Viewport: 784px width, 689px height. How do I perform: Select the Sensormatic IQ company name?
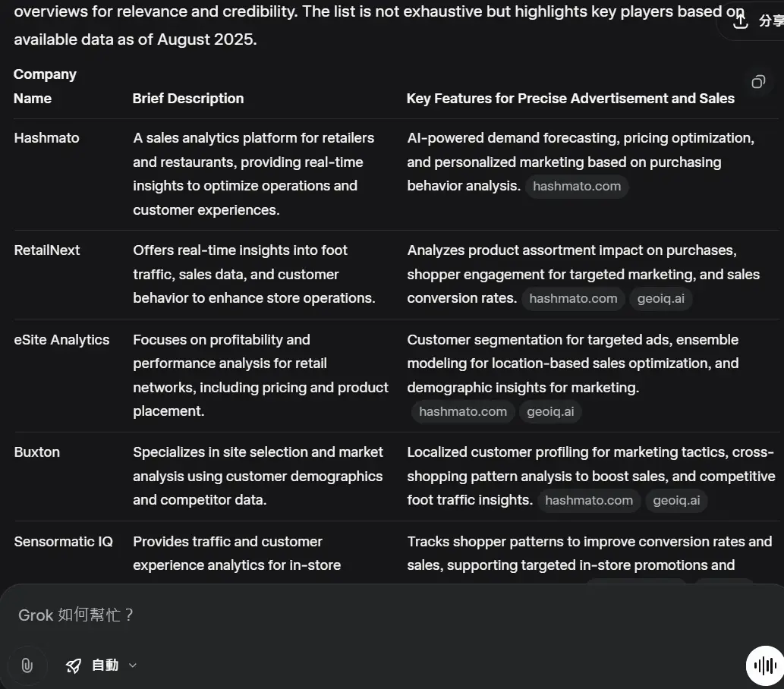tap(64, 542)
